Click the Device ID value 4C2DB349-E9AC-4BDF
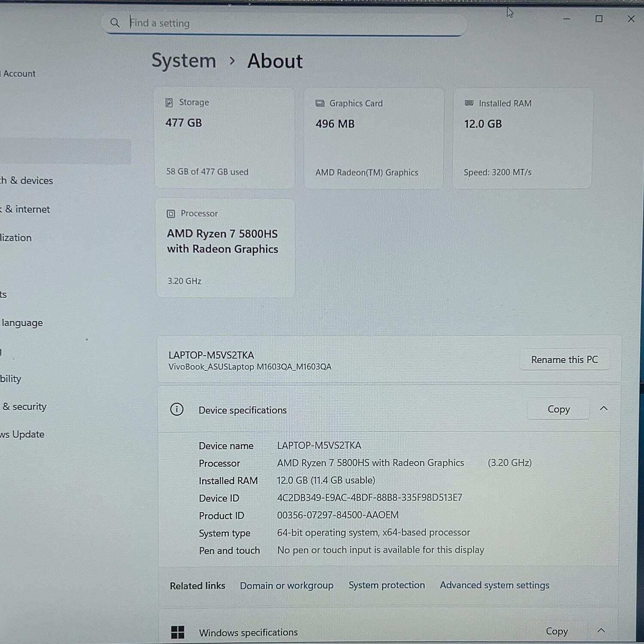The height and width of the screenshot is (644, 644). pyautogui.click(x=370, y=498)
